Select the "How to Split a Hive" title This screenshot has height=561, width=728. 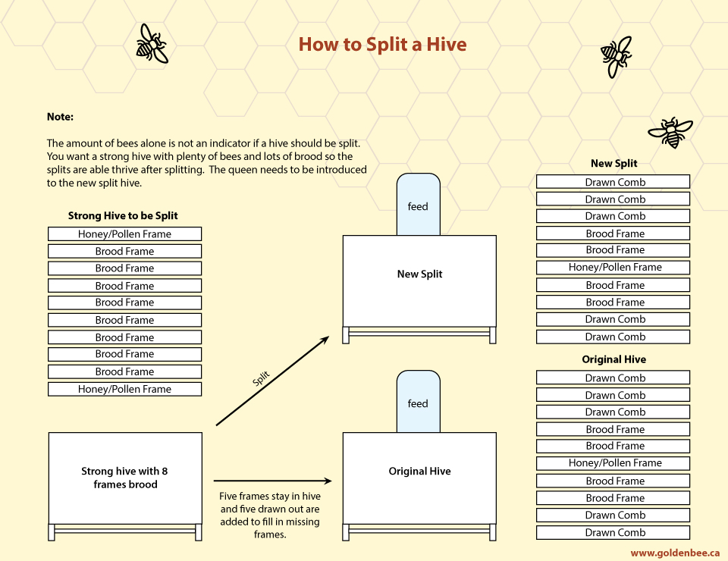pos(382,44)
